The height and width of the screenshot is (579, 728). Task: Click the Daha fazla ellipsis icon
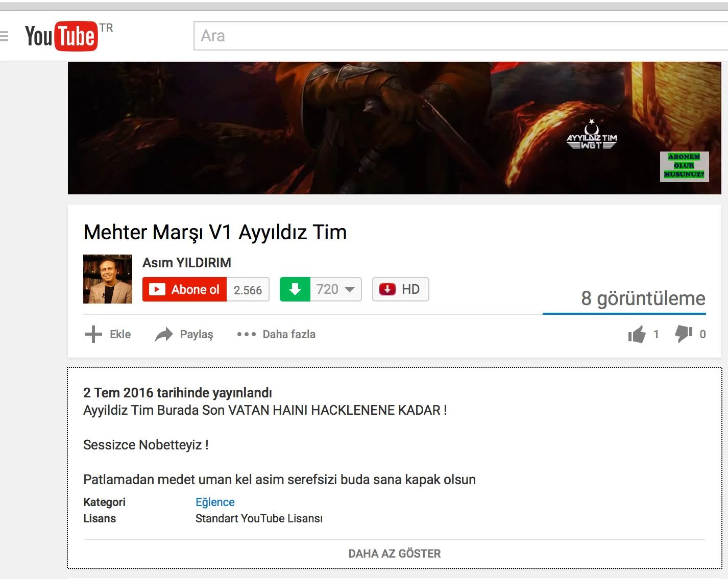pos(247,334)
